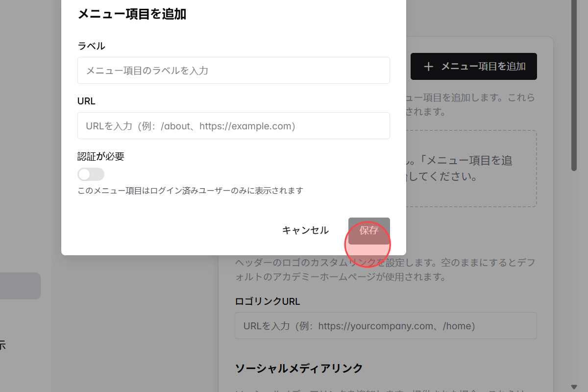
Task: Cancel the add menu item dialog
Action: pyautogui.click(x=305, y=230)
